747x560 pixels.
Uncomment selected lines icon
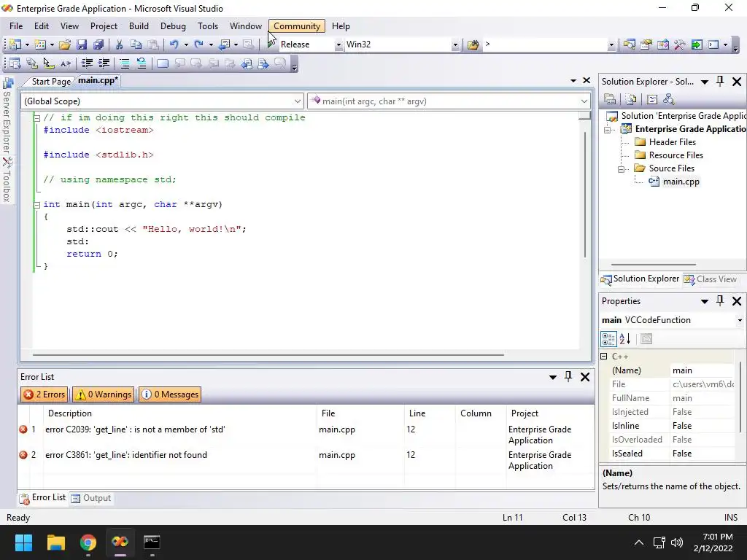(x=142, y=63)
